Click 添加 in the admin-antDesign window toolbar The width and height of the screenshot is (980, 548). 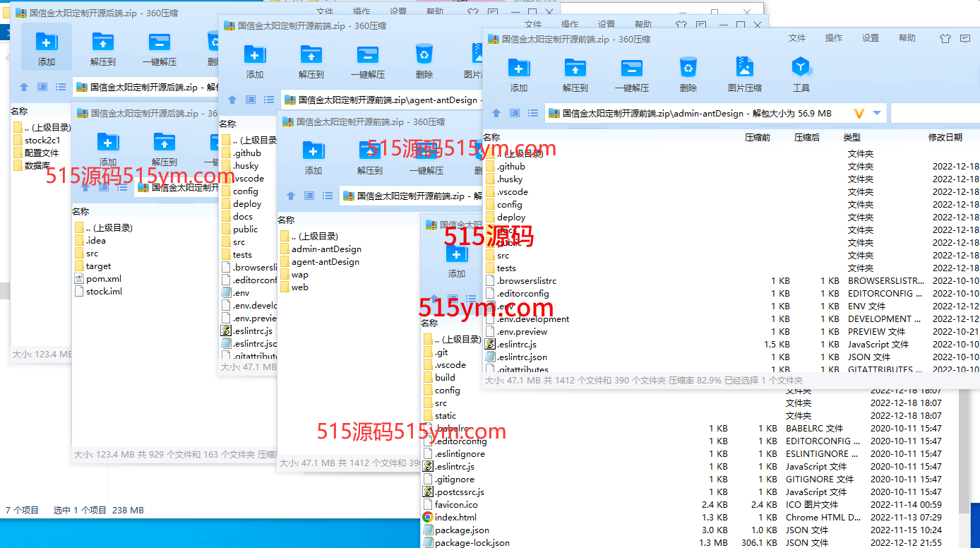point(519,75)
